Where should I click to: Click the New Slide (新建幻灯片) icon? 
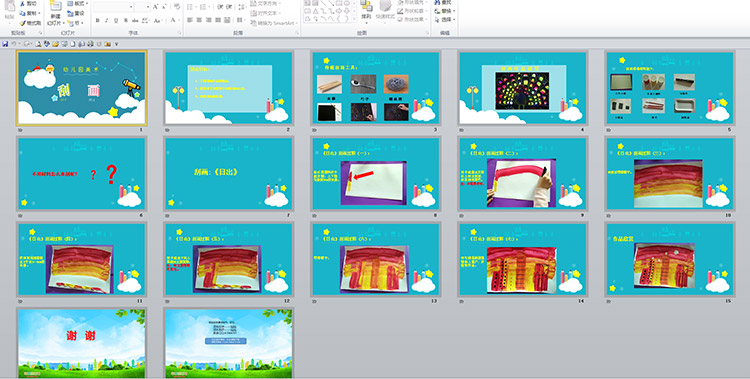coord(55,6)
